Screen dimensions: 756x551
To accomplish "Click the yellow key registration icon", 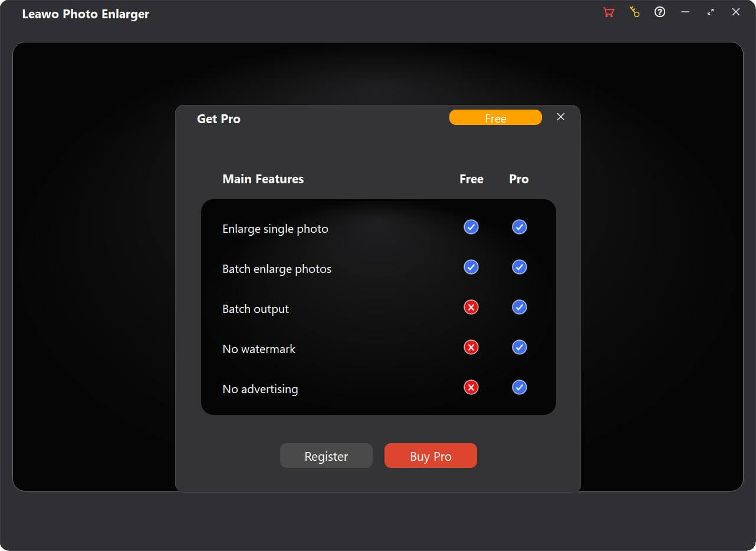I will (635, 12).
